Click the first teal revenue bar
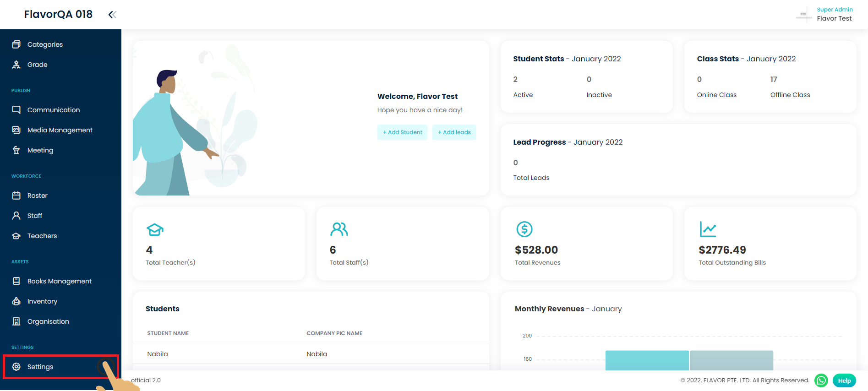Viewport: 868px width, 391px height. 647,360
